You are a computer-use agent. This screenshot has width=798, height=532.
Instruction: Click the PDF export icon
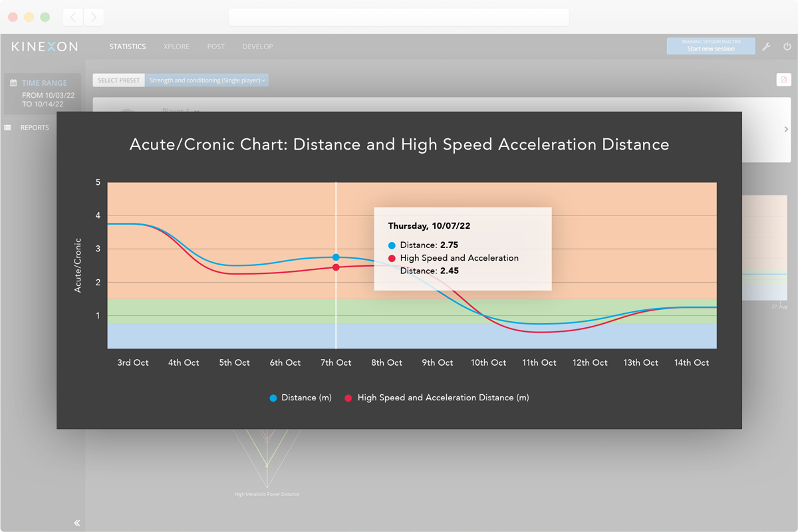(783, 80)
